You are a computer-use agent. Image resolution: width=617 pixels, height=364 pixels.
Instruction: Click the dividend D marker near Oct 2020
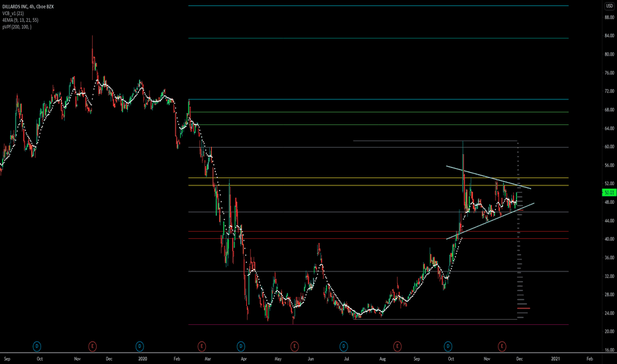pyautogui.click(x=448, y=346)
